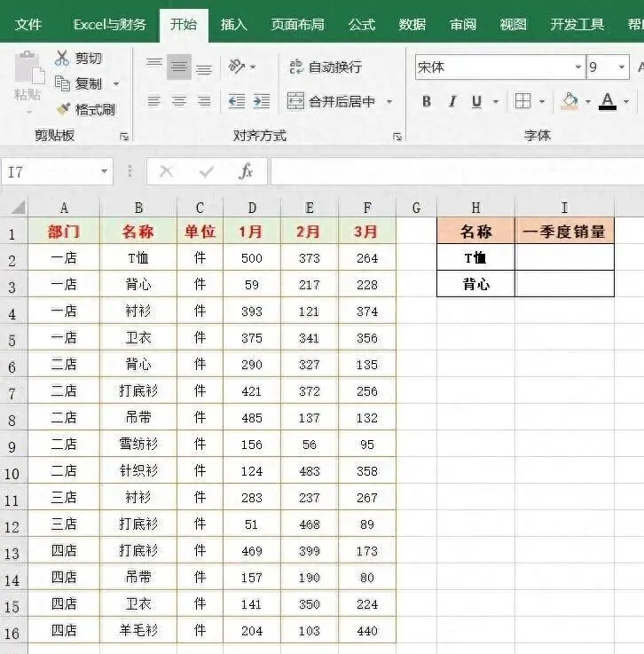Image resolution: width=644 pixels, height=654 pixels.
Task: Open the font size 9 dropdown
Action: 622,67
